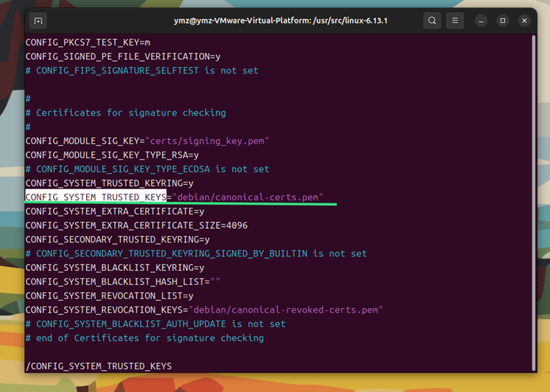Click the CONFIG_SECONDARY_TRUSTED_KEYRING=y line

pos(117,240)
